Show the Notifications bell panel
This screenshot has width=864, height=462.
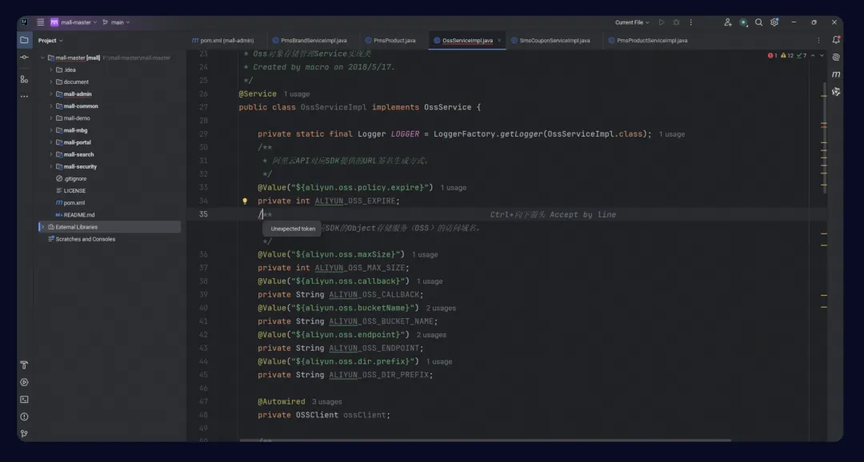[x=836, y=41]
